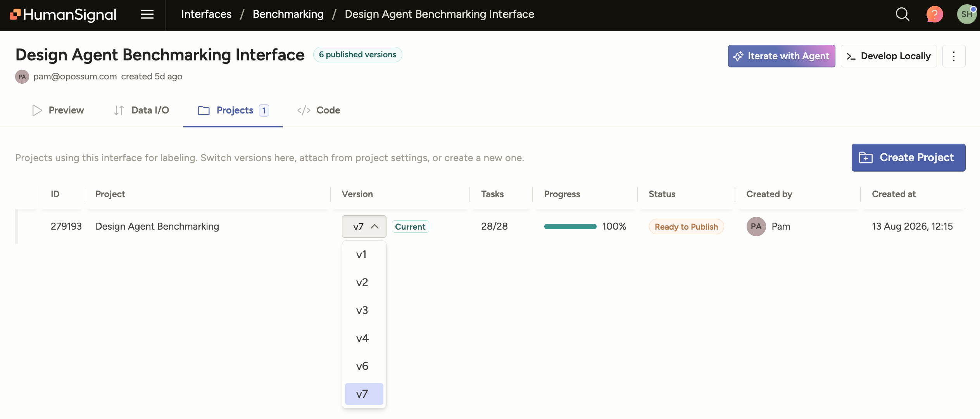Image resolution: width=980 pixels, height=419 pixels.
Task: Switch to the Preview tab
Action: 58,110
